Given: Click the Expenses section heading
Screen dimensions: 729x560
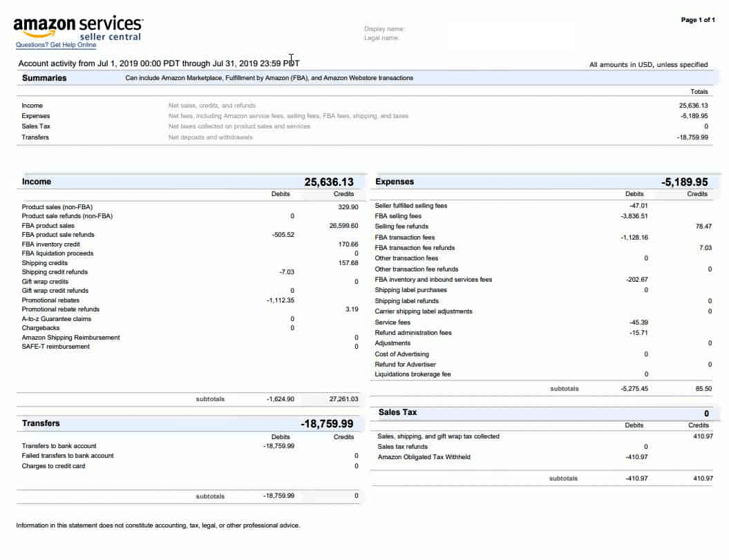Looking at the screenshot, I should click(x=395, y=182).
